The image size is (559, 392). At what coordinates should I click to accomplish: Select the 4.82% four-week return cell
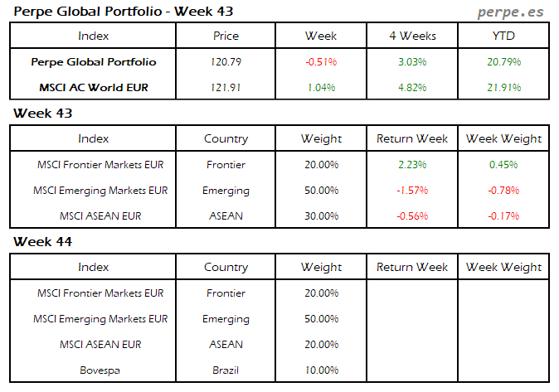coord(412,88)
